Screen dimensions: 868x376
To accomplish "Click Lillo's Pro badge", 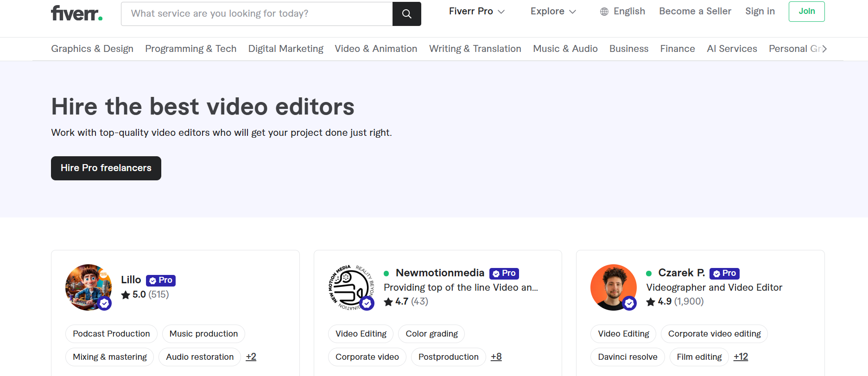I will [161, 280].
